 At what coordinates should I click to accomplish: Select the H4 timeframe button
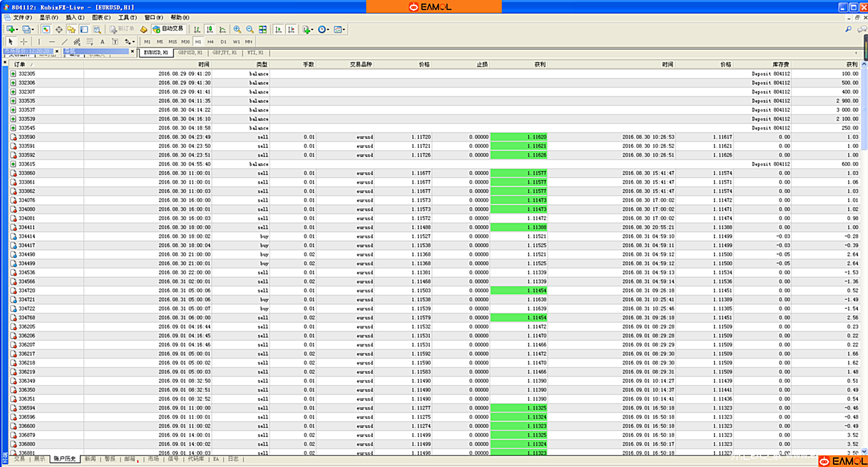(210, 42)
